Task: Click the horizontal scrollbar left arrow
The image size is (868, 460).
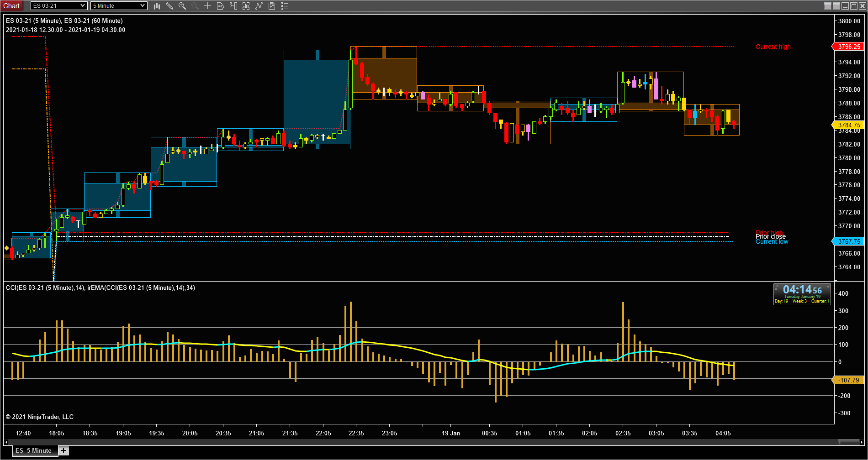Action: [6, 442]
